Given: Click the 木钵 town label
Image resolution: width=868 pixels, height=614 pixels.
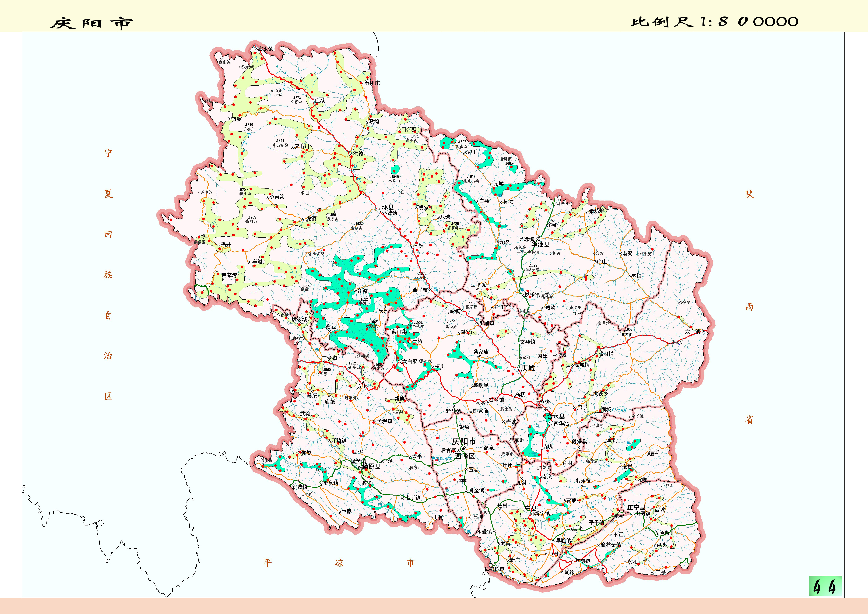Looking at the screenshot, I should (419, 246).
